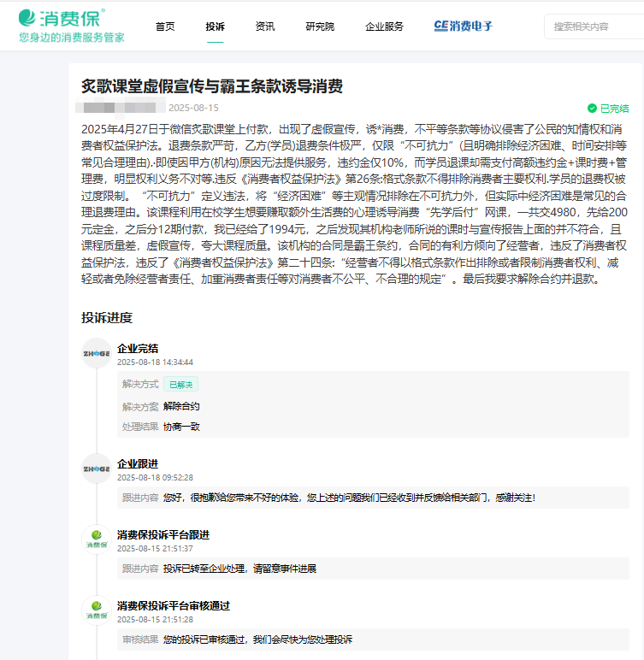
Task: Click the text 投诉已转至企业处理，请留意事件进展
Action: (239, 569)
